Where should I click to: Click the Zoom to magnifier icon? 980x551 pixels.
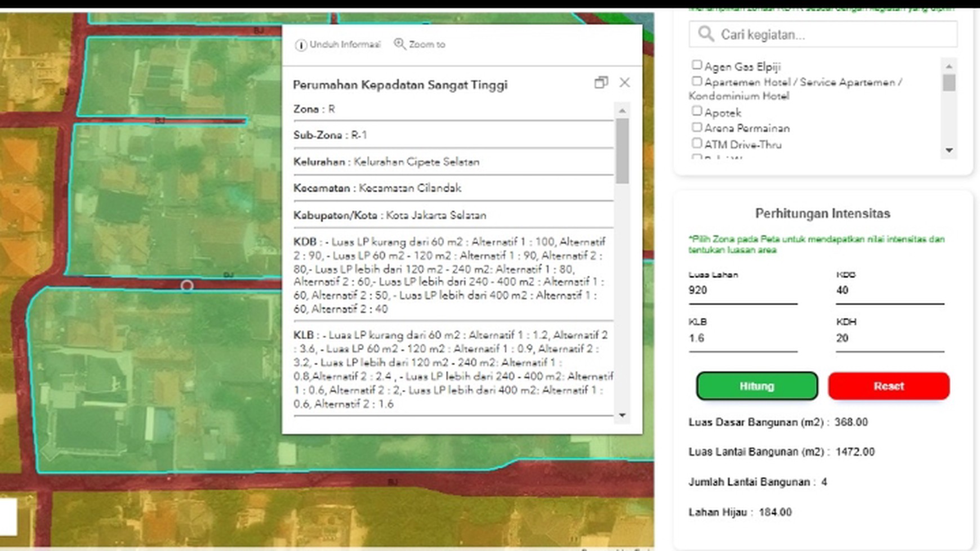(399, 44)
